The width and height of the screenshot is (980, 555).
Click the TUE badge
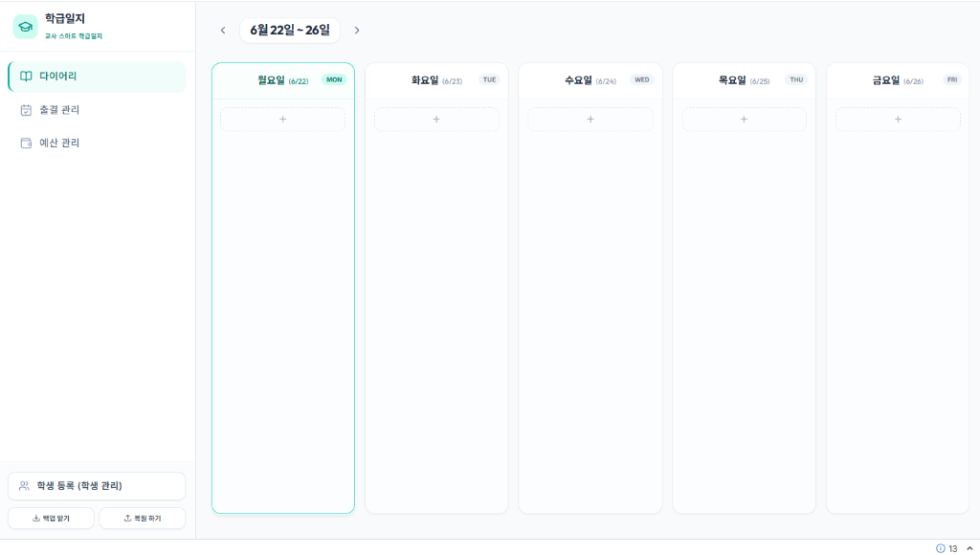489,79
